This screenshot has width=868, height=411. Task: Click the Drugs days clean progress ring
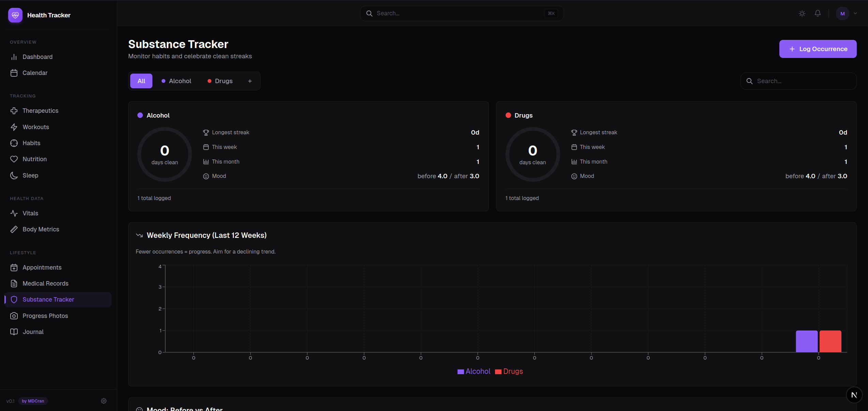click(x=533, y=154)
